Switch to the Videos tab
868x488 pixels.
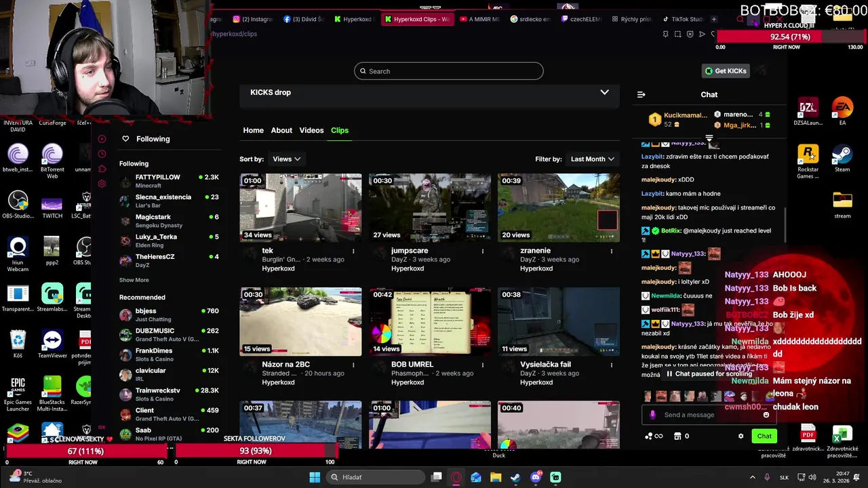pos(311,130)
